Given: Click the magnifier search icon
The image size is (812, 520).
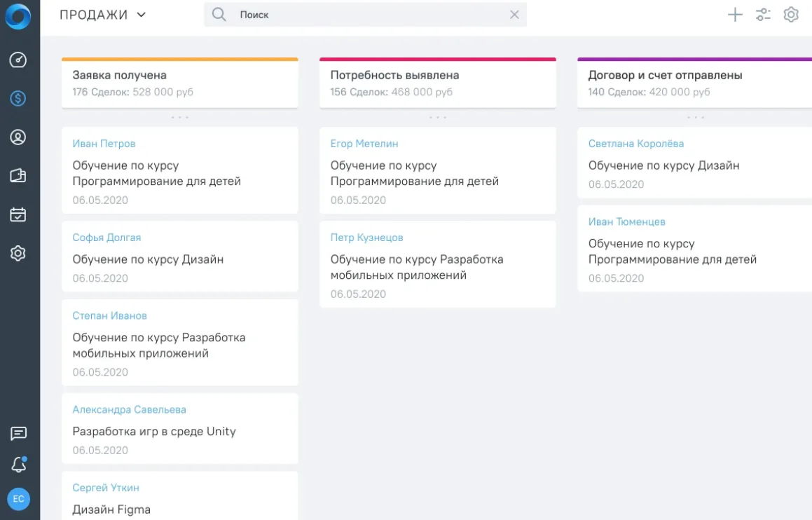Looking at the screenshot, I should pos(219,15).
